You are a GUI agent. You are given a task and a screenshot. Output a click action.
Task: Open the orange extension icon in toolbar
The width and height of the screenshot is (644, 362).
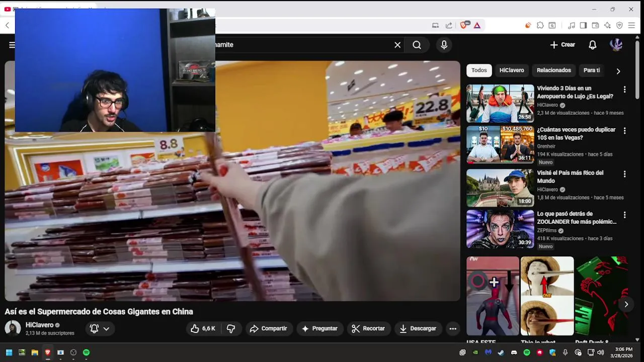click(x=528, y=25)
